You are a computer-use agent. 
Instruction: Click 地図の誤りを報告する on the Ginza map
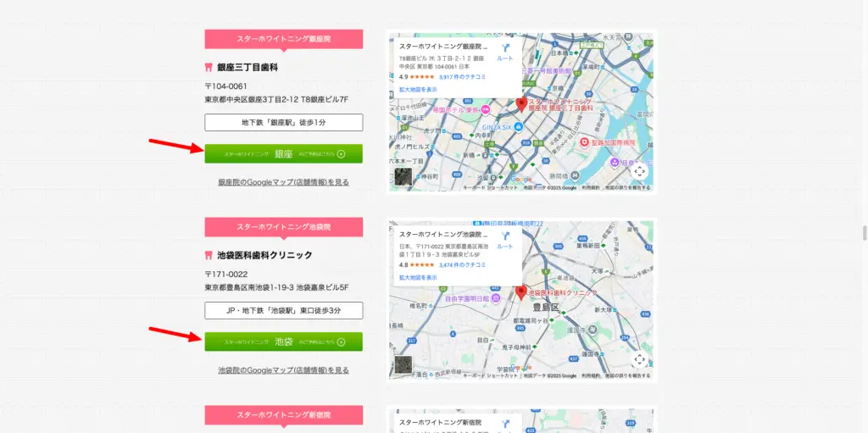628,188
